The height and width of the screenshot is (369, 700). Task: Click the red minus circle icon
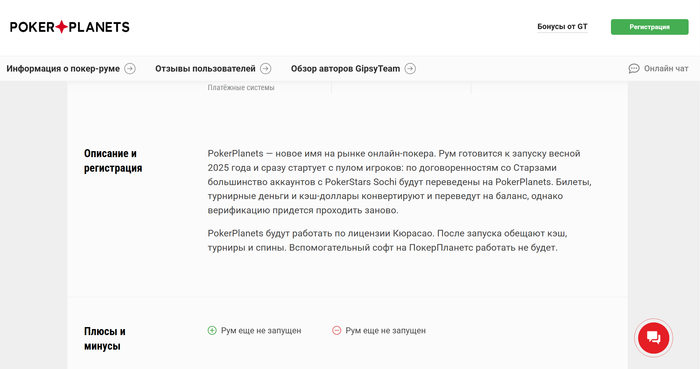(x=337, y=331)
